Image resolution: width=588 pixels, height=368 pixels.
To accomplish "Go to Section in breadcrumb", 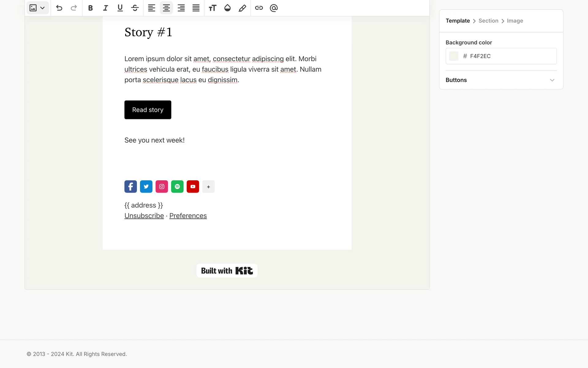I will [x=488, y=21].
